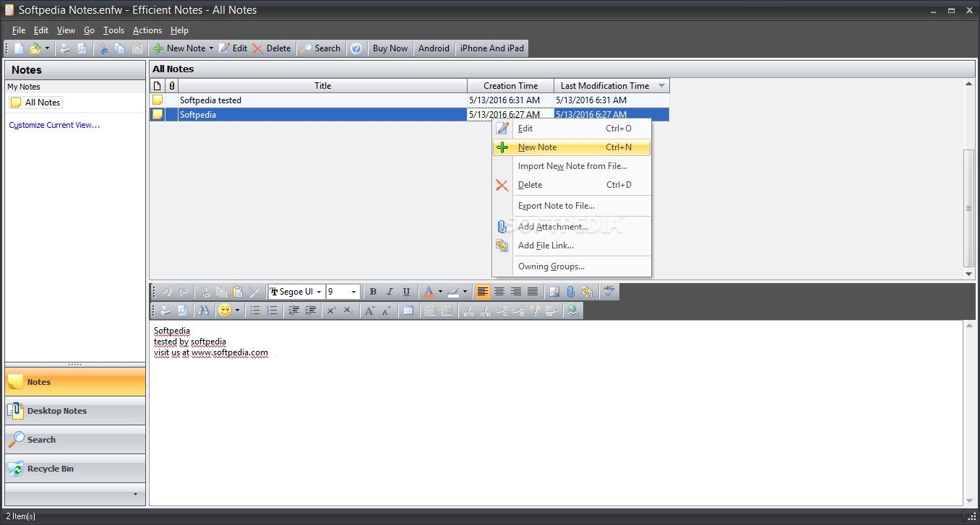Choose Owning Groups in the context menu

point(572,266)
